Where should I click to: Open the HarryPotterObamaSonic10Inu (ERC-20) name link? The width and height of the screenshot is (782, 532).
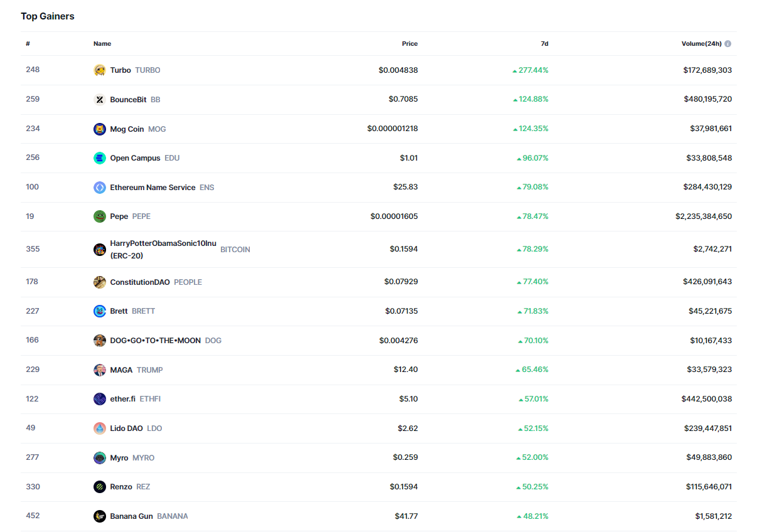click(x=163, y=250)
